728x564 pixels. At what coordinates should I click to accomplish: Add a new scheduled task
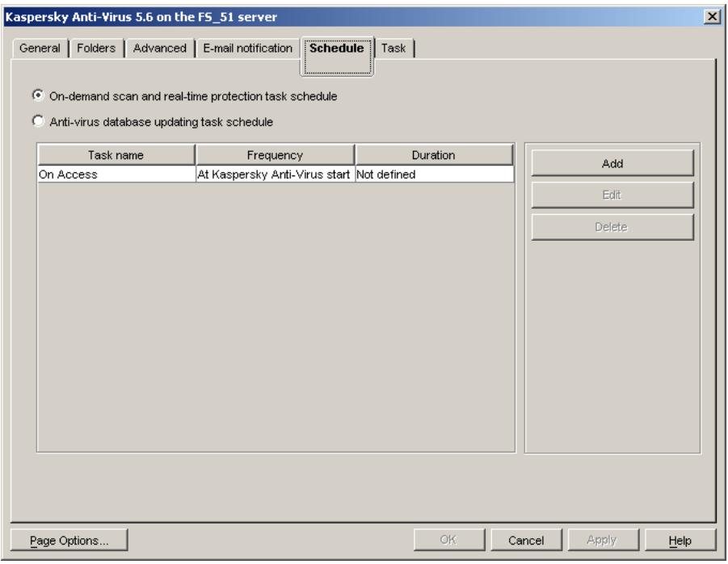point(612,163)
